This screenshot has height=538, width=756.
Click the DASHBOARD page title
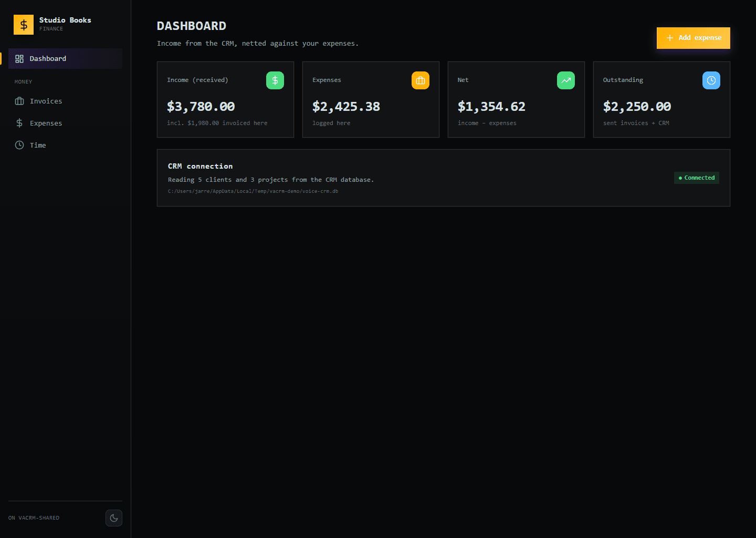[192, 26]
